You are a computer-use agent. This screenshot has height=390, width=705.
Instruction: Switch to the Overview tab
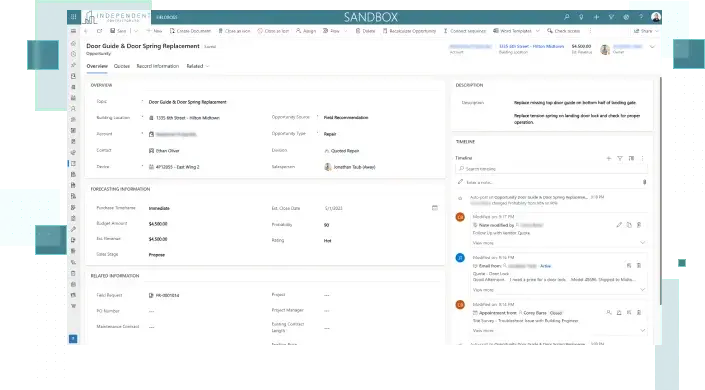click(x=97, y=66)
